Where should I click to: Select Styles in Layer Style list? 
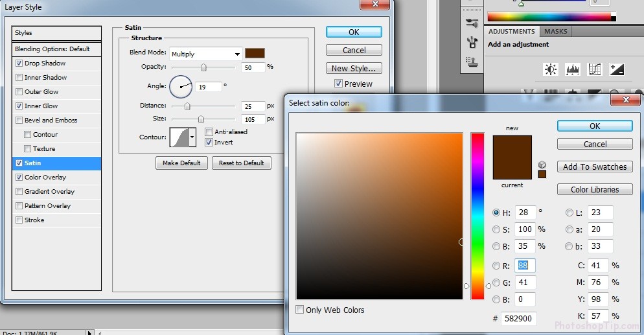pos(56,33)
